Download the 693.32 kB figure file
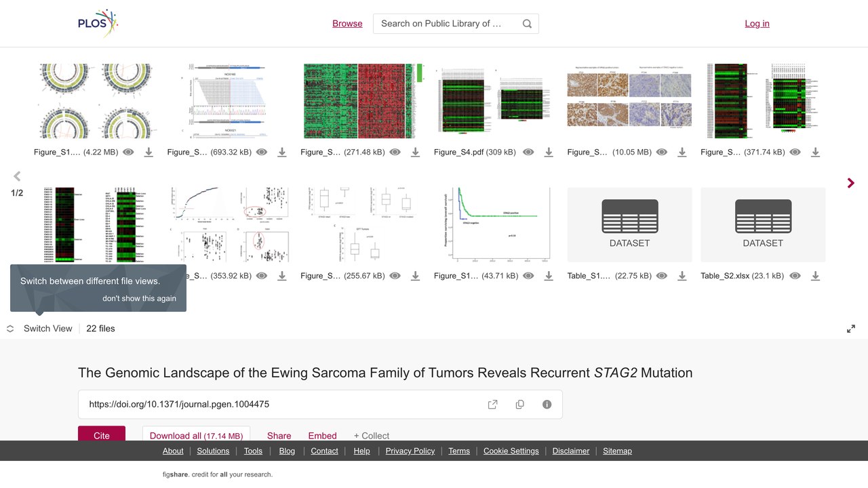 click(x=282, y=152)
